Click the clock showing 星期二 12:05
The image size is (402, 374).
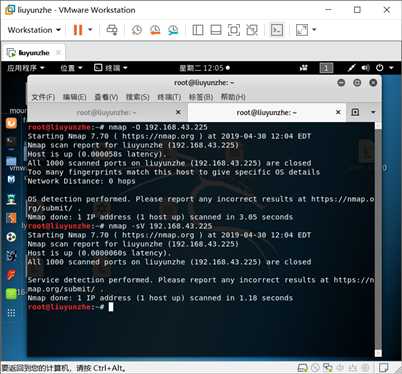[204, 68]
